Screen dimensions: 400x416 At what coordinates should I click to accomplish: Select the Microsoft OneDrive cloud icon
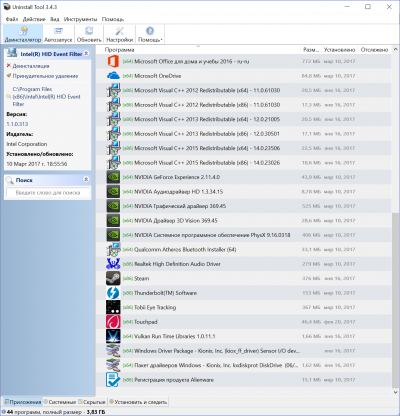pos(113,76)
